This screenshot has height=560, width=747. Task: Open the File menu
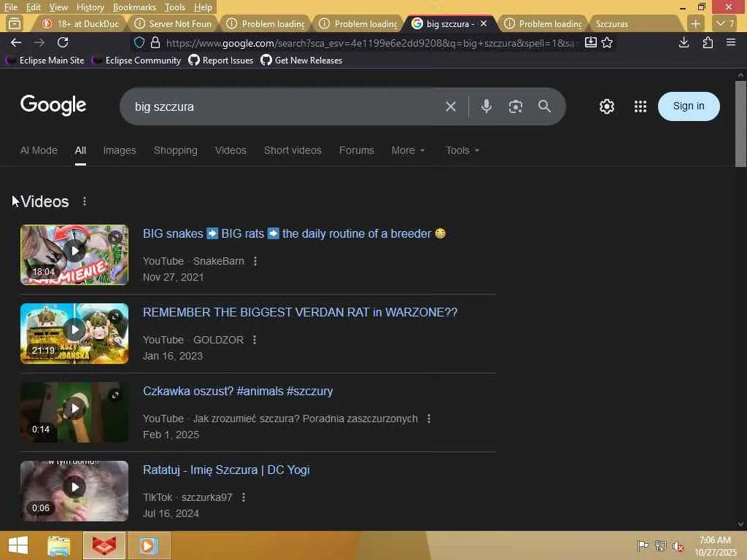point(10,7)
